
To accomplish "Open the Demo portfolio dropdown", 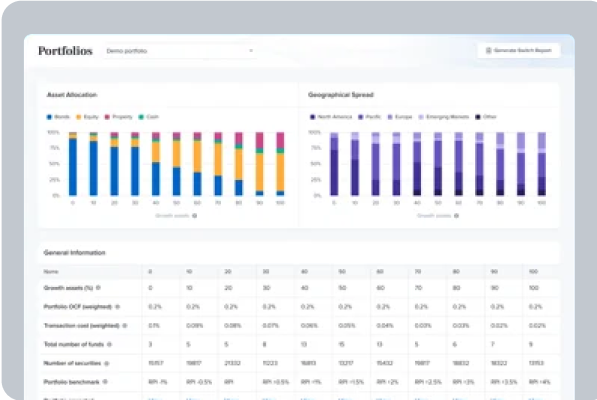I will click(179, 51).
